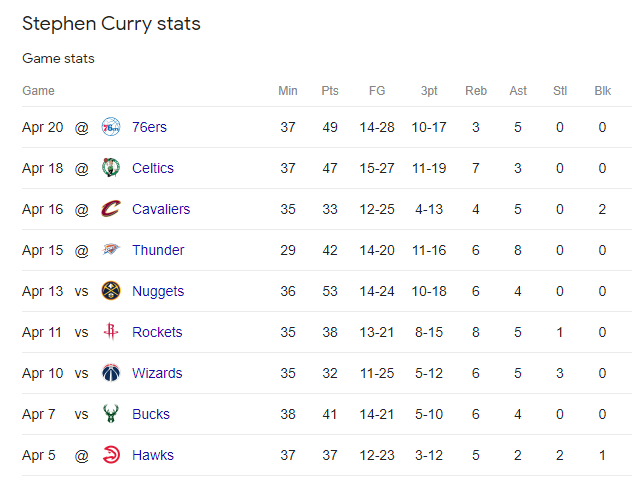This screenshot has width=632, height=480.
Task: Click the 3pt column header
Action: tap(429, 91)
